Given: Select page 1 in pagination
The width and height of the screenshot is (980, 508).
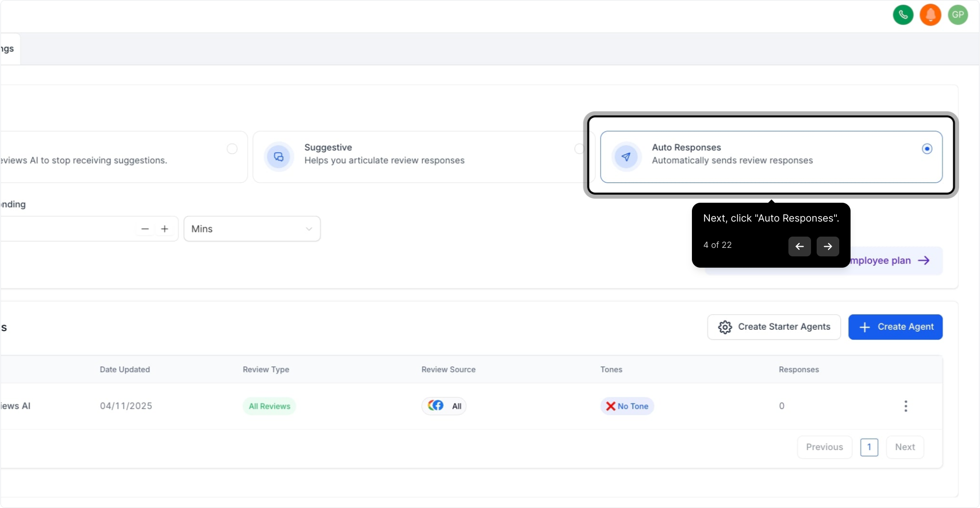Looking at the screenshot, I should click(869, 447).
